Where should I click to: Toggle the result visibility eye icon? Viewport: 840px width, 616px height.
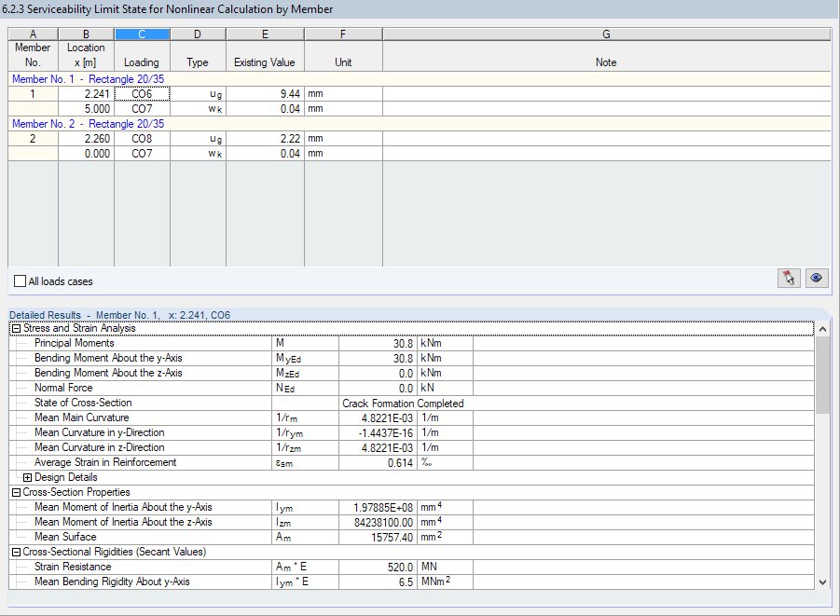(x=816, y=278)
